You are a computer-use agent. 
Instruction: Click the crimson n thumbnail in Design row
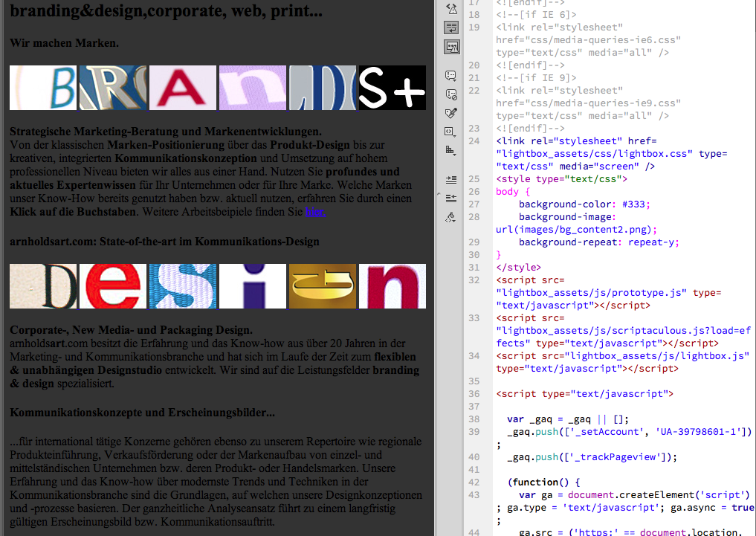click(392, 286)
